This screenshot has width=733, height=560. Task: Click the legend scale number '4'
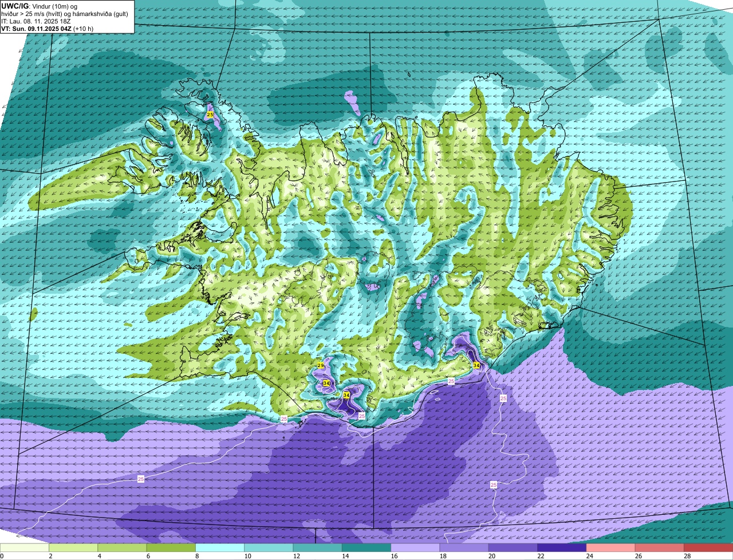point(99,556)
